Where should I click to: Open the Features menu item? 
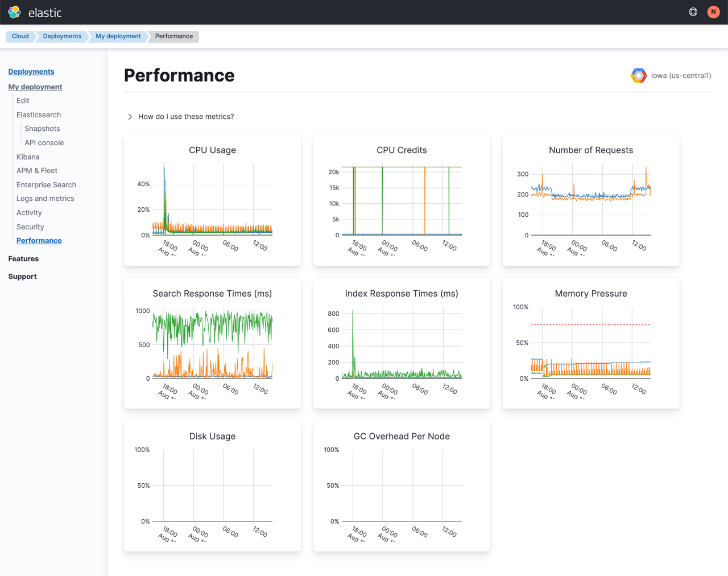click(23, 259)
